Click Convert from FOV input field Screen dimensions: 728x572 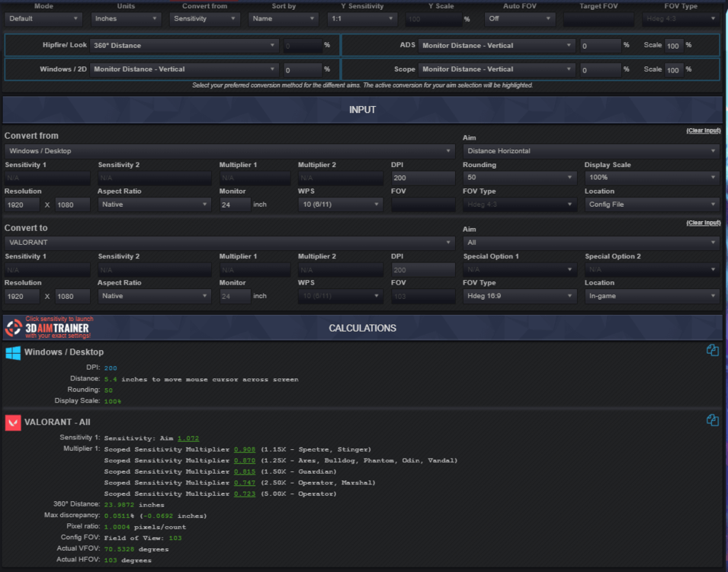coord(423,205)
